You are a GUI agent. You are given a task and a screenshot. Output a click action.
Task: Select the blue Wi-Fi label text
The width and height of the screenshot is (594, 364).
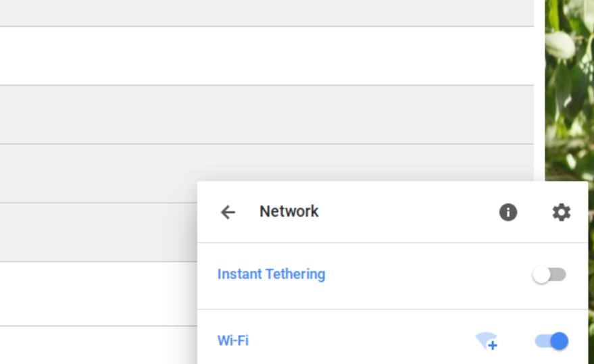(x=233, y=340)
